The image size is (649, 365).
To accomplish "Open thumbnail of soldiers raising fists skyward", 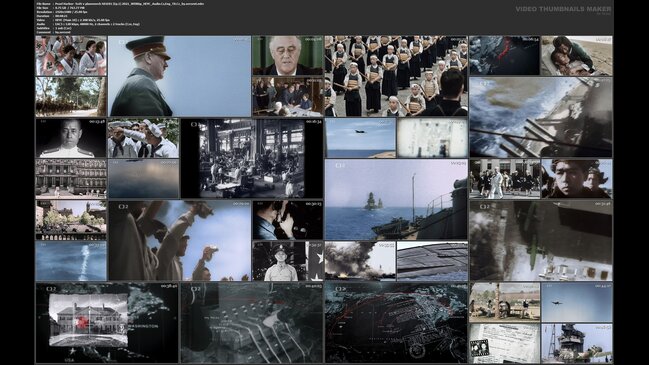I will point(179,240).
